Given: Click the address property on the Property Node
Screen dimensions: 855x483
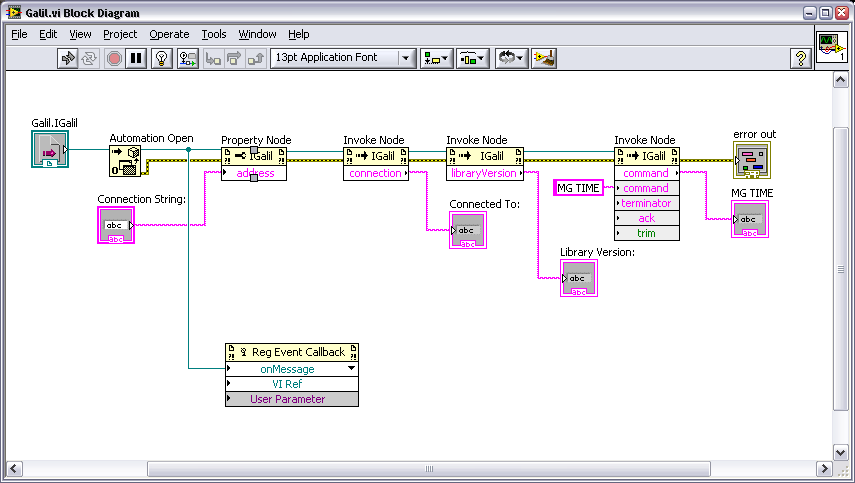Looking at the screenshot, I should [x=255, y=173].
